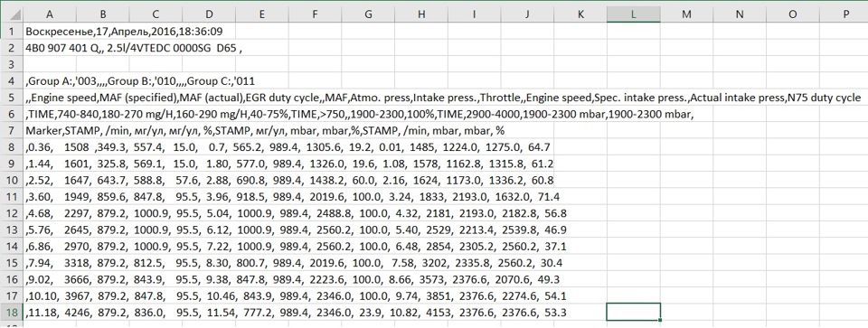This screenshot has width=868, height=328.
Task: Click the cell starting 'Marker,STAMP'
Action: (265, 131)
